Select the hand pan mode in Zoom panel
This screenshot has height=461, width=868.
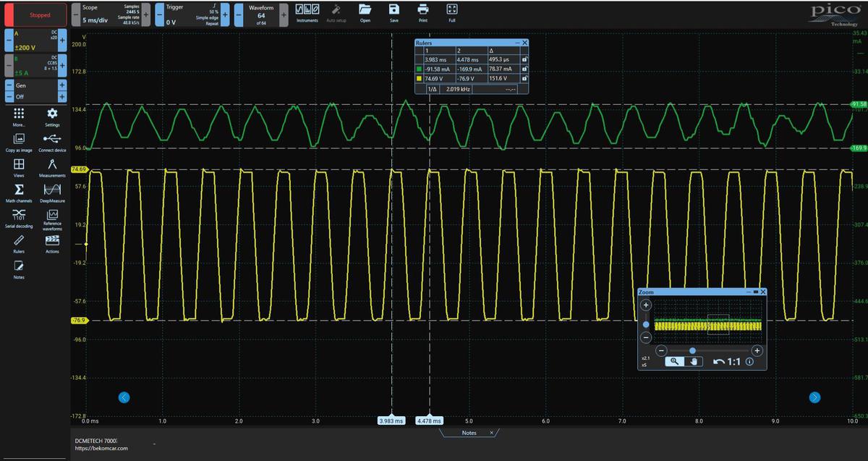693,361
